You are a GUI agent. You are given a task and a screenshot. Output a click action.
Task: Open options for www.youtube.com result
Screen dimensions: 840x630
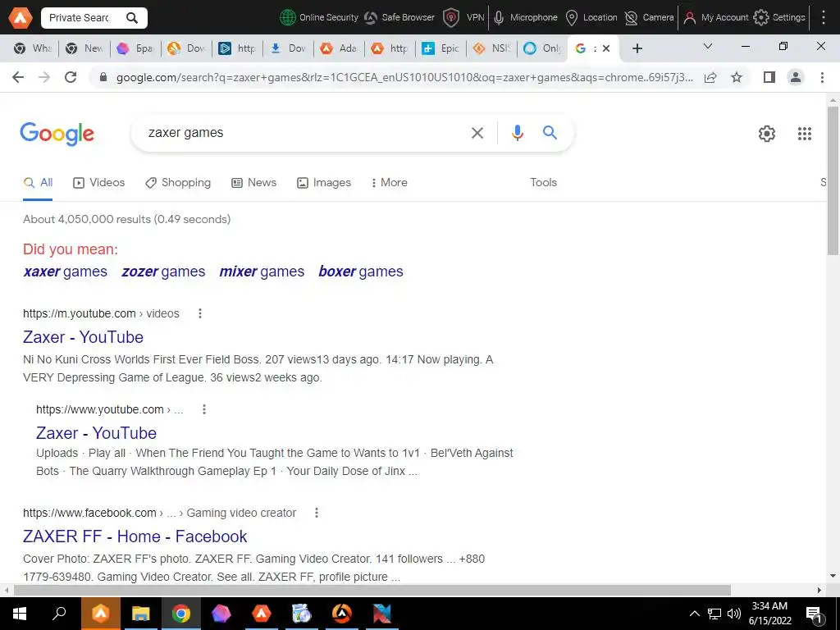204,409
